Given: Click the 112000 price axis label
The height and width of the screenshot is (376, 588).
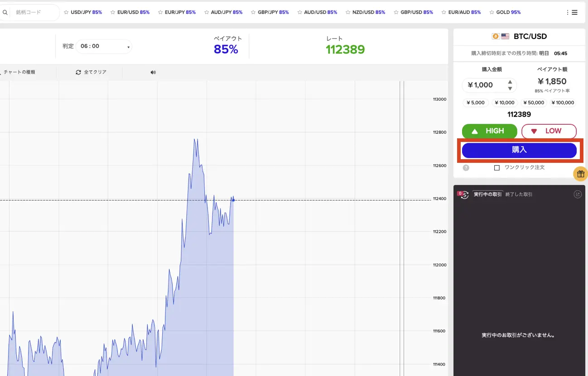Looking at the screenshot, I should (x=440, y=265).
